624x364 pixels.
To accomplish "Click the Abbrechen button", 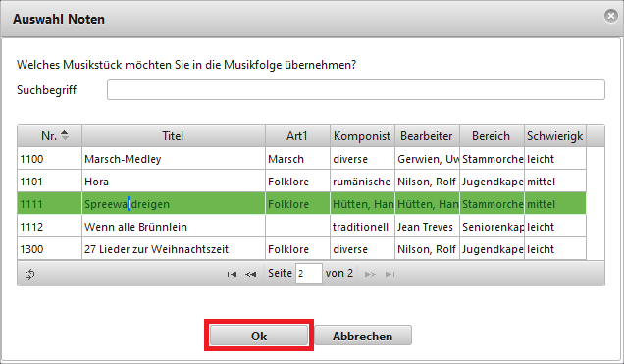I will coord(363,336).
